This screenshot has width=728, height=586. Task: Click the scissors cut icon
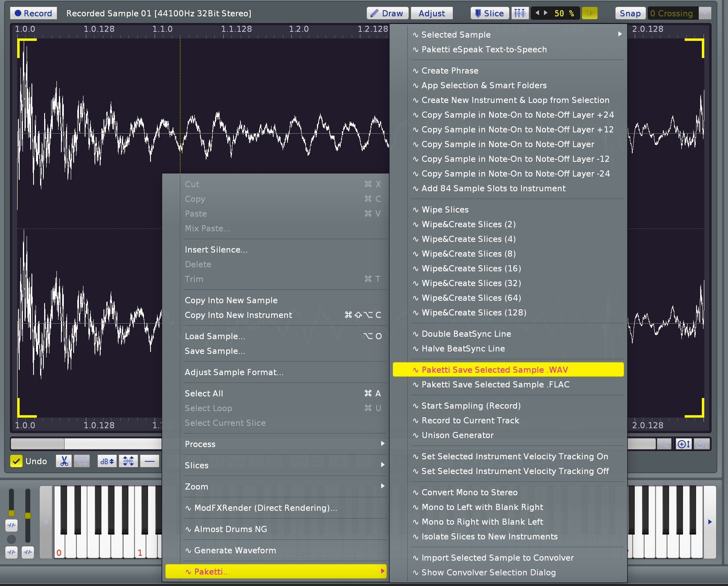coord(64,461)
